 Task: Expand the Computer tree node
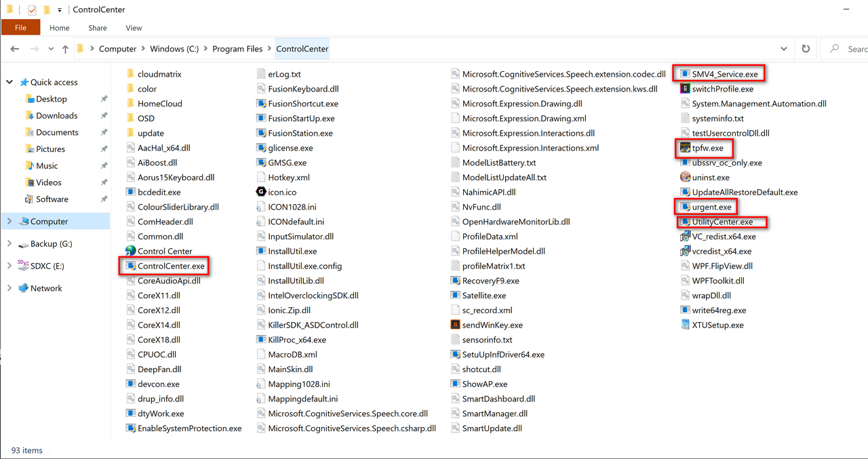pyautogui.click(x=9, y=221)
